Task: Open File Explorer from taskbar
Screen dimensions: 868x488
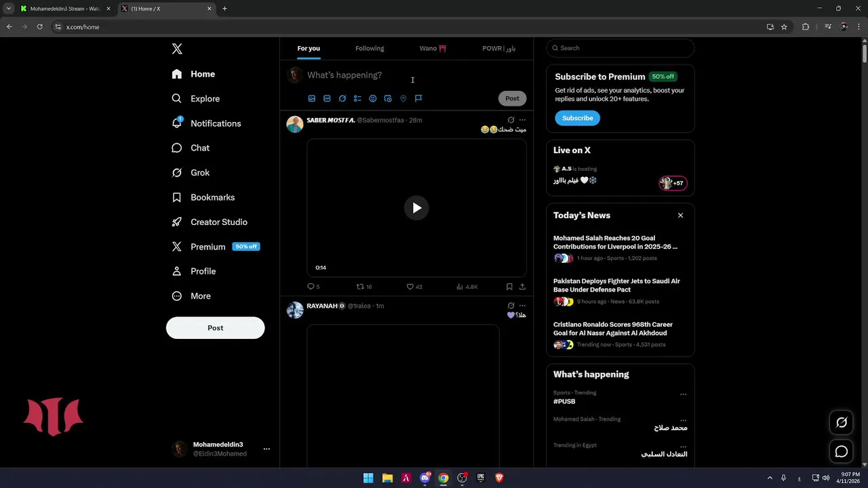Action: (387, 478)
